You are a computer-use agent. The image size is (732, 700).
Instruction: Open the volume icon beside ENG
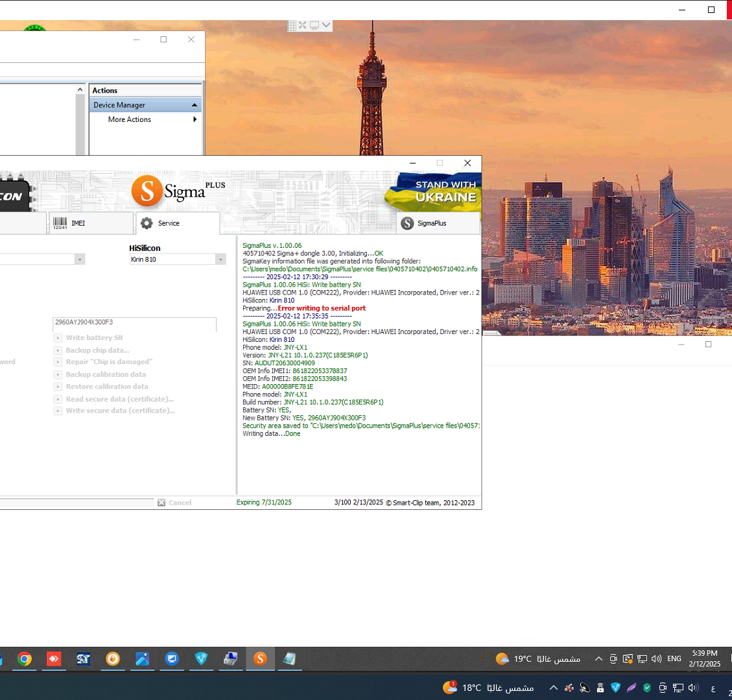tap(656, 659)
